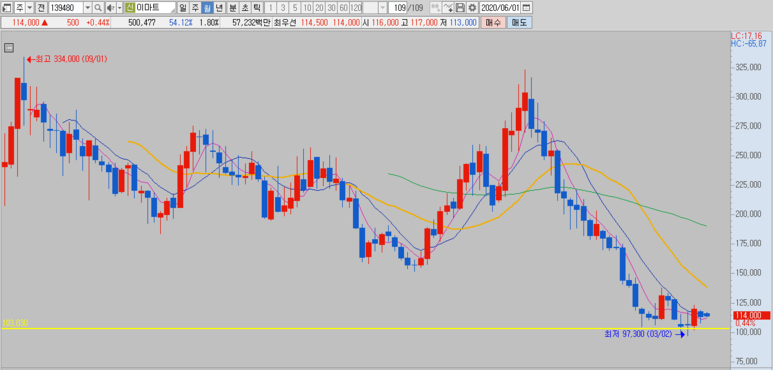Click the red 114,000 price tag on axis
The width and height of the screenshot is (773, 370).
[751, 315]
